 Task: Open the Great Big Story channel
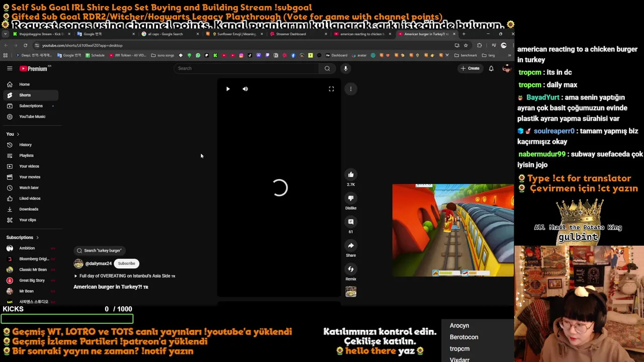(x=30, y=280)
